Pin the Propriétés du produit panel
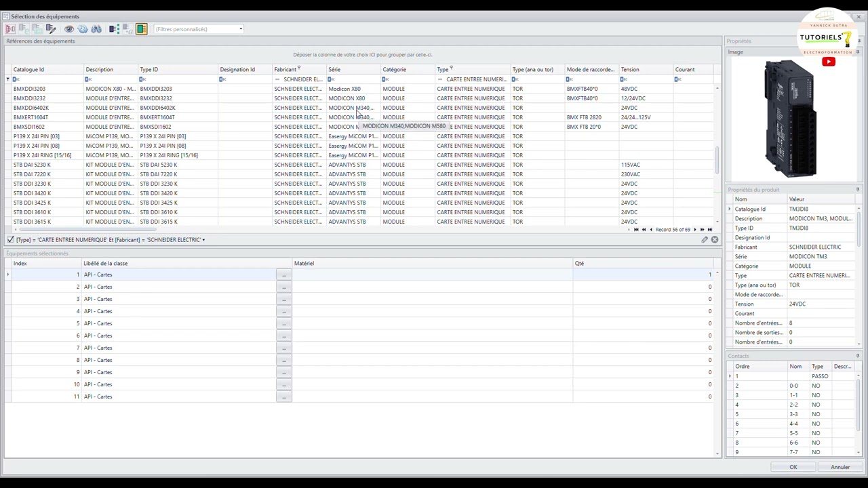 [x=858, y=190]
